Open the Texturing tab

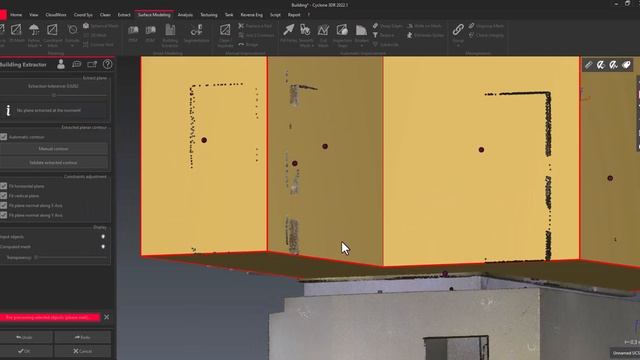[209, 15]
